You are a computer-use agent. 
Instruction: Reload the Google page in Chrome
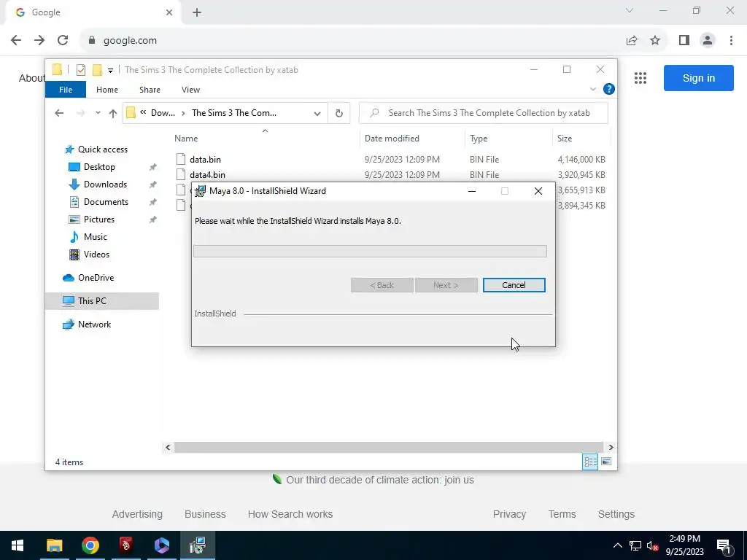point(63,40)
